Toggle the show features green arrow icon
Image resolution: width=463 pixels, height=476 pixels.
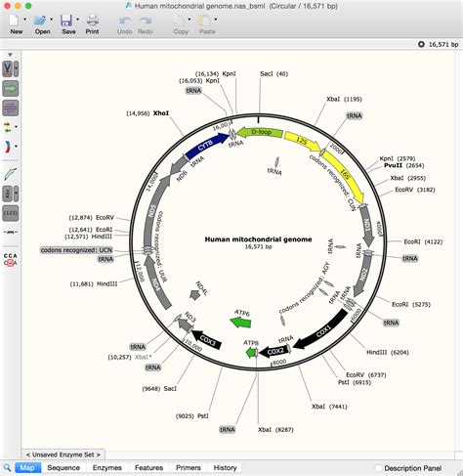tap(11, 88)
